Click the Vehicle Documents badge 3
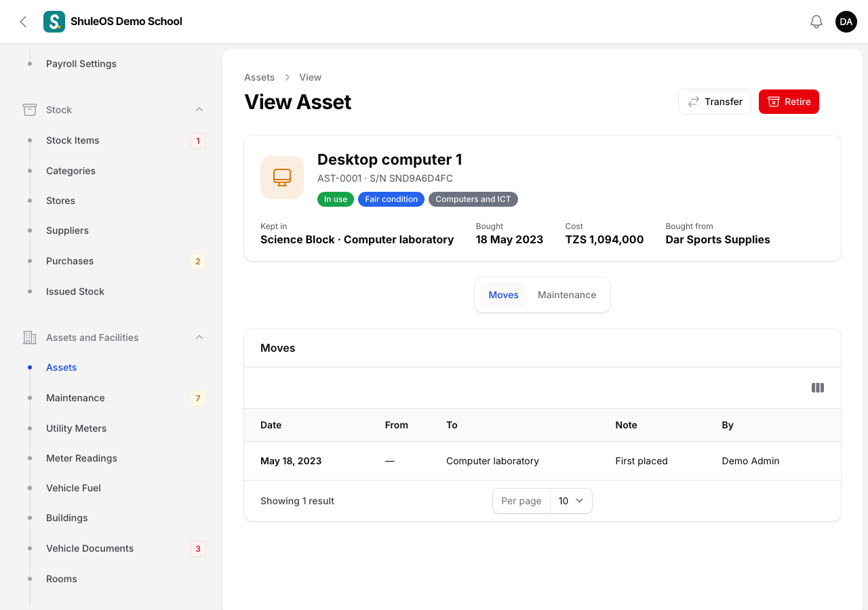This screenshot has width=868, height=610. point(198,549)
